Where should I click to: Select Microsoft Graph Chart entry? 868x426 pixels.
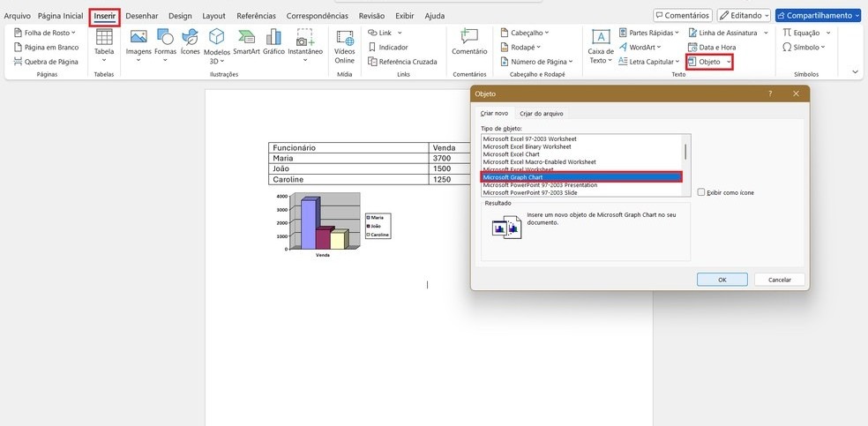pyautogui.click(x=581, y=177)
